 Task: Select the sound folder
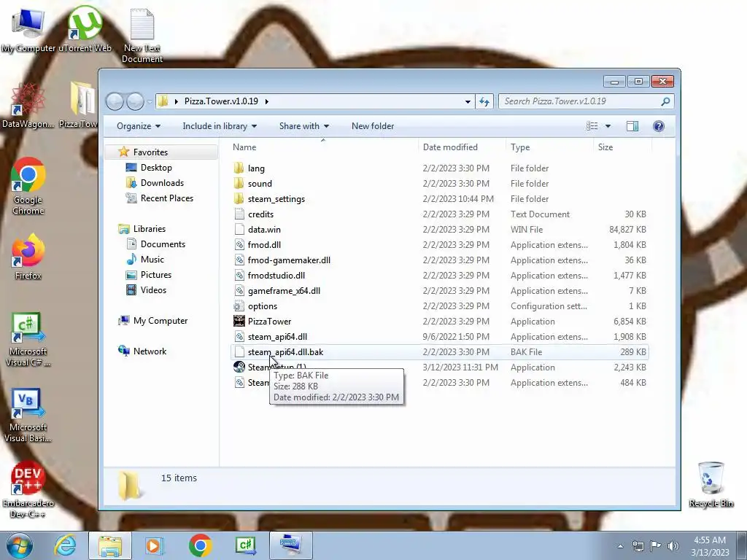coord(260,183)
